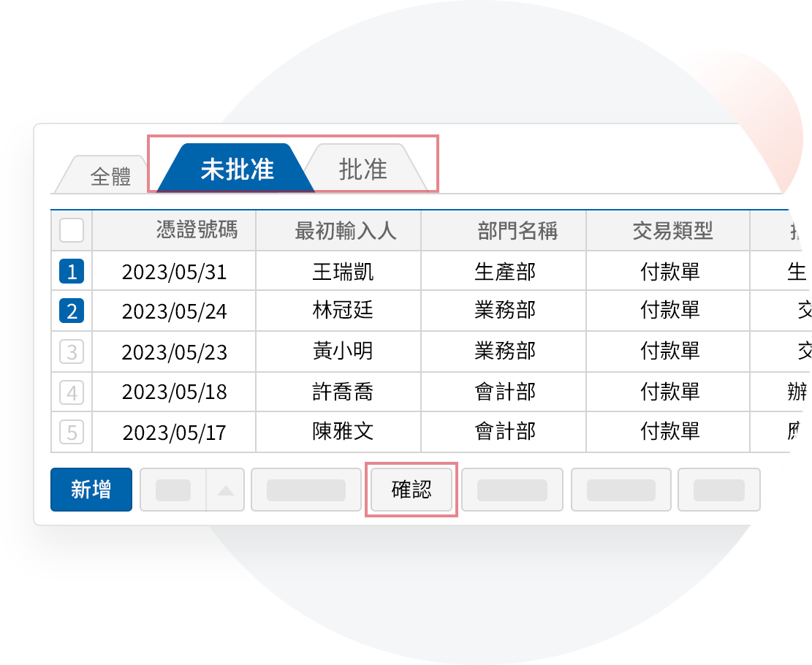Viewport: 812px width, 665px height.
Task: Click the disabled field next to 新增
Action: (172, 490)
